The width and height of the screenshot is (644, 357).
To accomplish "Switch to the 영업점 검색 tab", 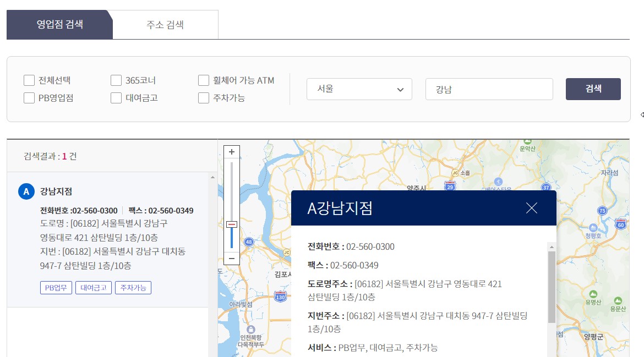I will (x=59, y=24).
